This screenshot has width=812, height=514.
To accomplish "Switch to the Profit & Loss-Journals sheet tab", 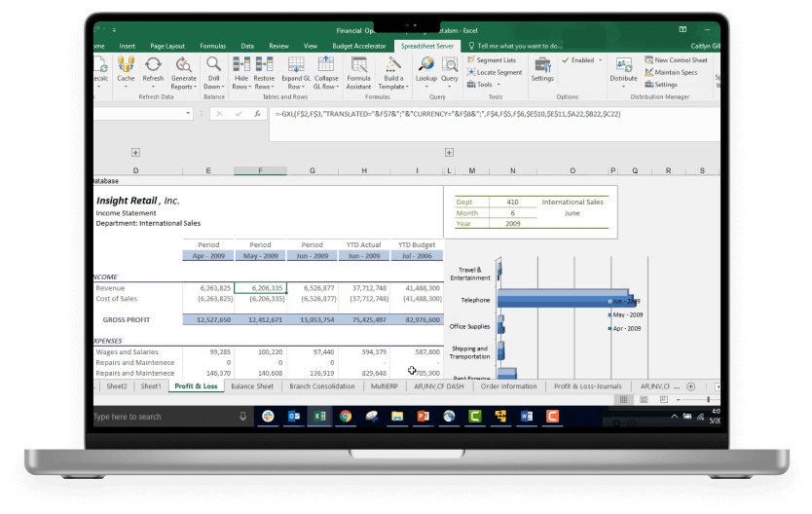I will [x=588, y=386].
